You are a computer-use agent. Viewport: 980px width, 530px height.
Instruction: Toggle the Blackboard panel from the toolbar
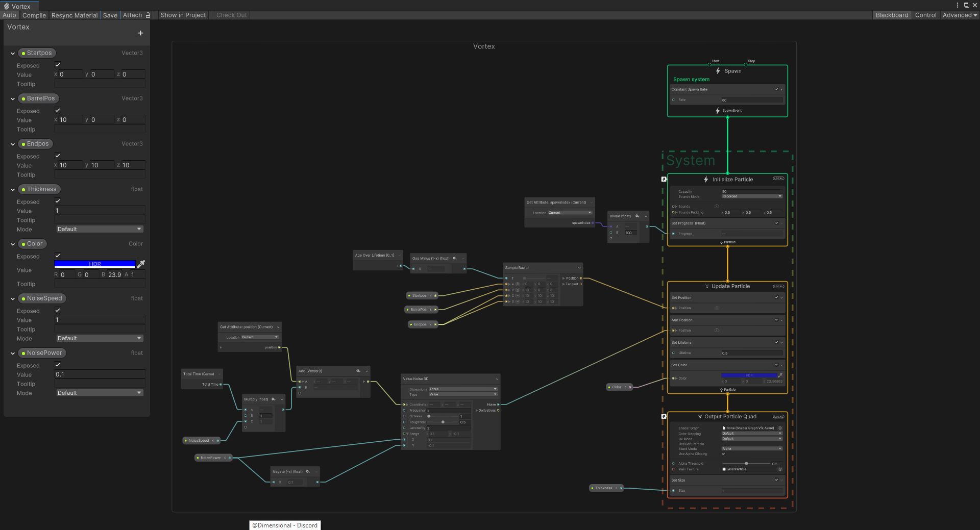[892, 15]
